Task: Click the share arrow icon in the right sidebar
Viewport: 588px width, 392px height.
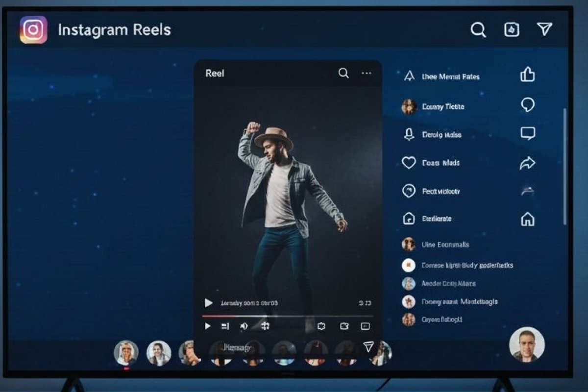Action: (528, 163)
